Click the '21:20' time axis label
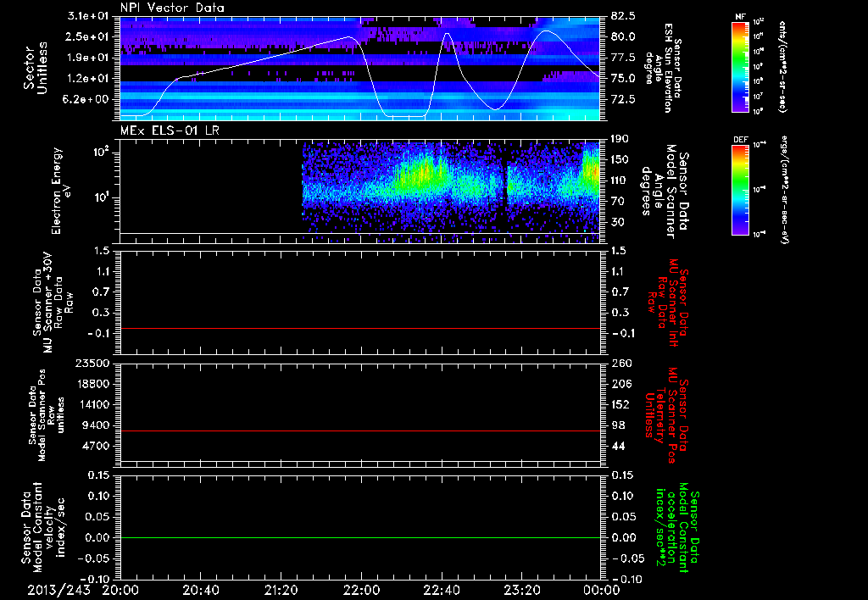Screen dimensions: 868x600 click(281, 590)
